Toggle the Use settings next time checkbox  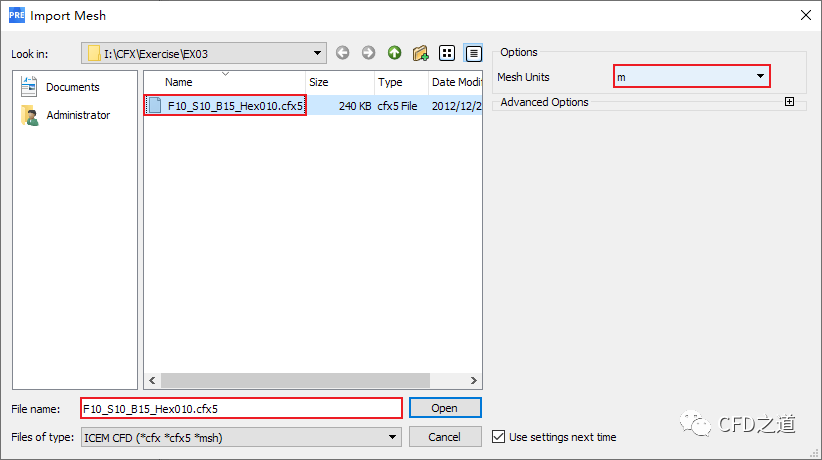(499, 437)
